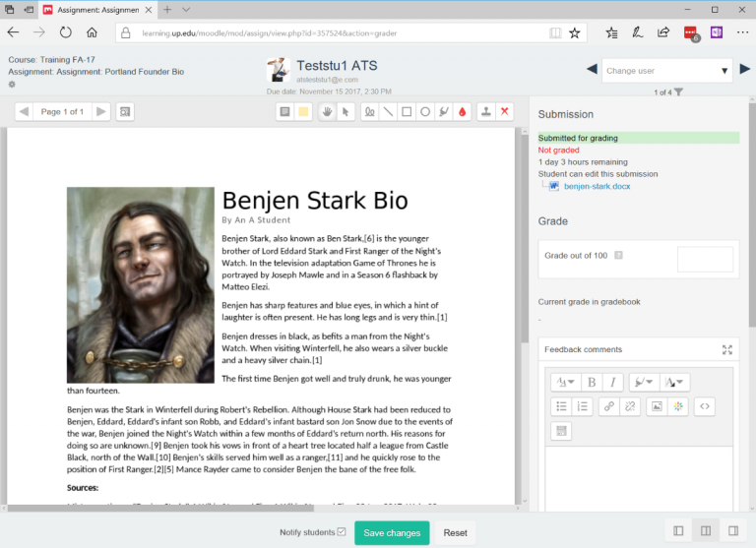Share this page
The width and height of the screenshot is (756, 548).
tap(663, 32)
